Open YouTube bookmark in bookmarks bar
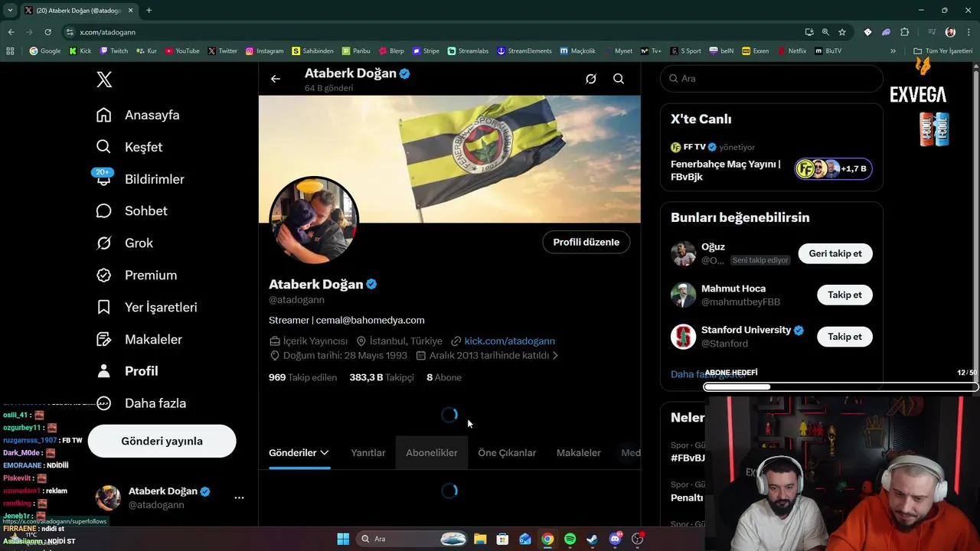Image resolution: width=980 pixels, height=551 pixels. [x=182, y=51]
